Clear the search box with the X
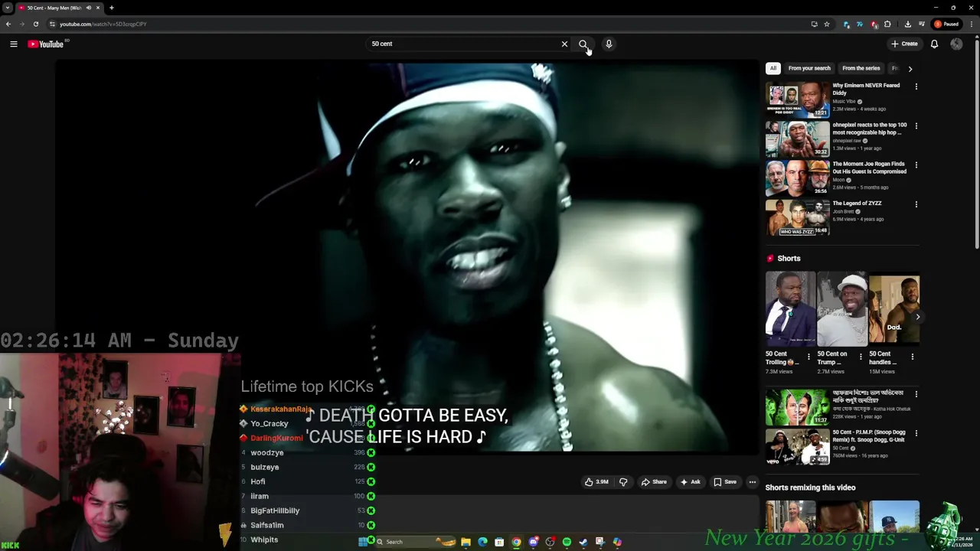 click(565, 44)
